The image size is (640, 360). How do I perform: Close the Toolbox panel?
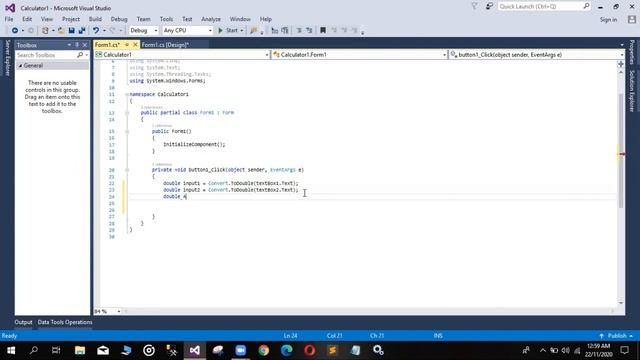(85, 45)
